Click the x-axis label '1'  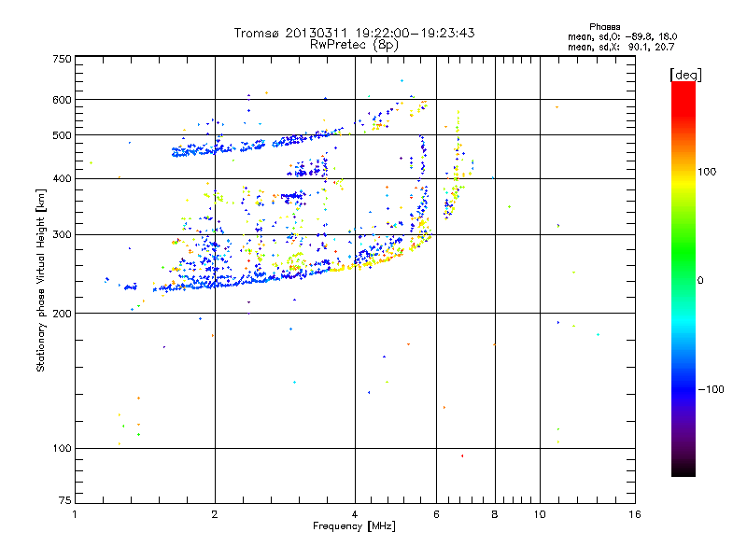click(75, 514)
